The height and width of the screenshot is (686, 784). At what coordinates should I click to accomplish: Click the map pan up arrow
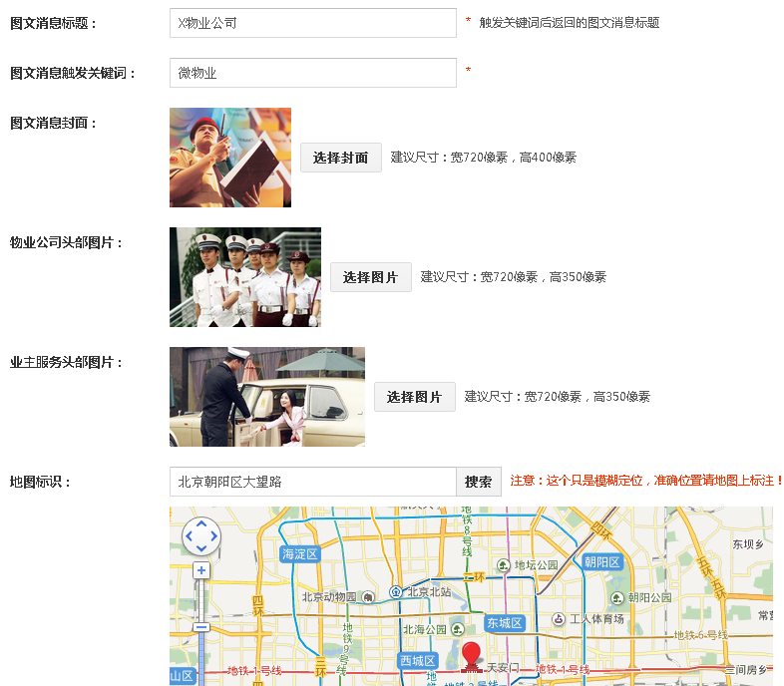[x=201, y=523]
